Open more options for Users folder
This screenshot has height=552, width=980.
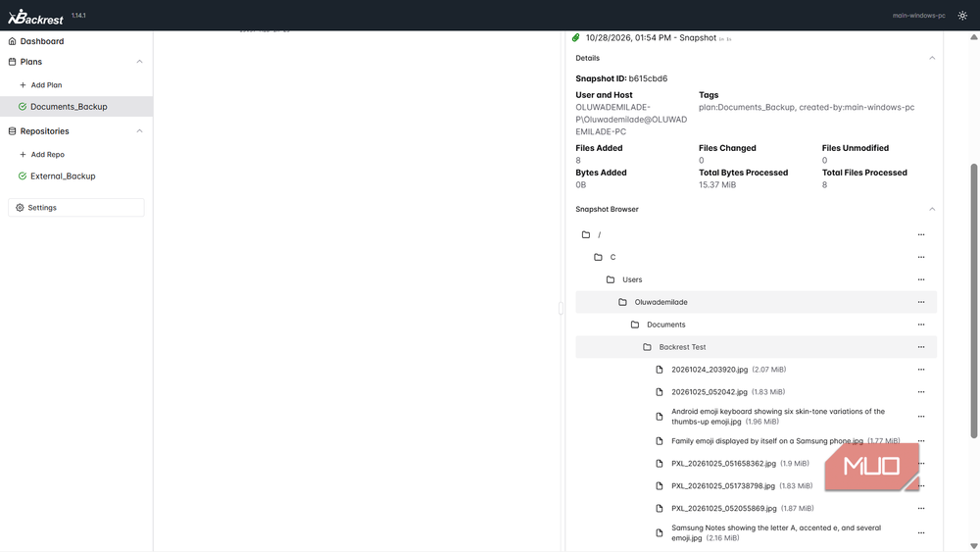tap(921, 280)
